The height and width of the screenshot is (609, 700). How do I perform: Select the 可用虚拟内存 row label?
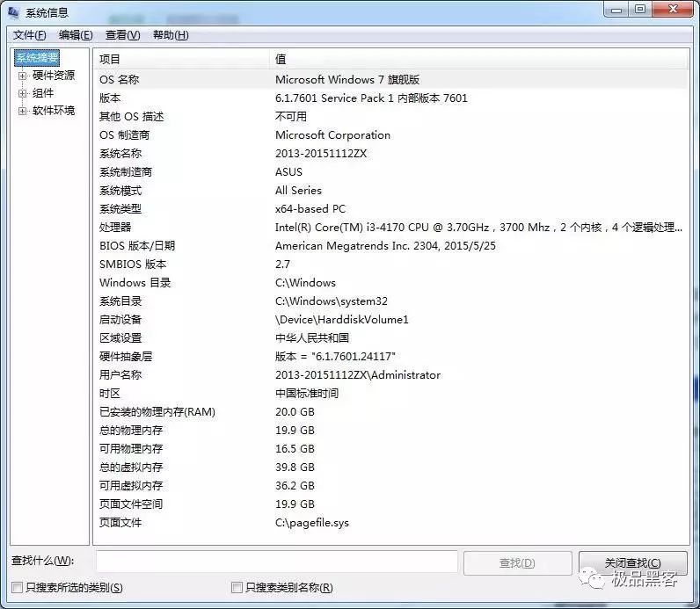[x=131, y=485]
